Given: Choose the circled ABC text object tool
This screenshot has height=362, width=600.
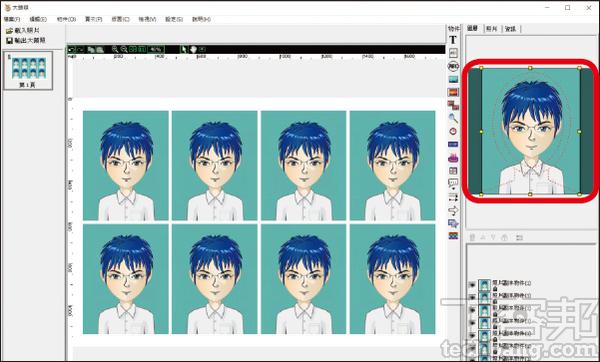Looking at the screenshot, I should pyautogui.click(x=453, y=66).
